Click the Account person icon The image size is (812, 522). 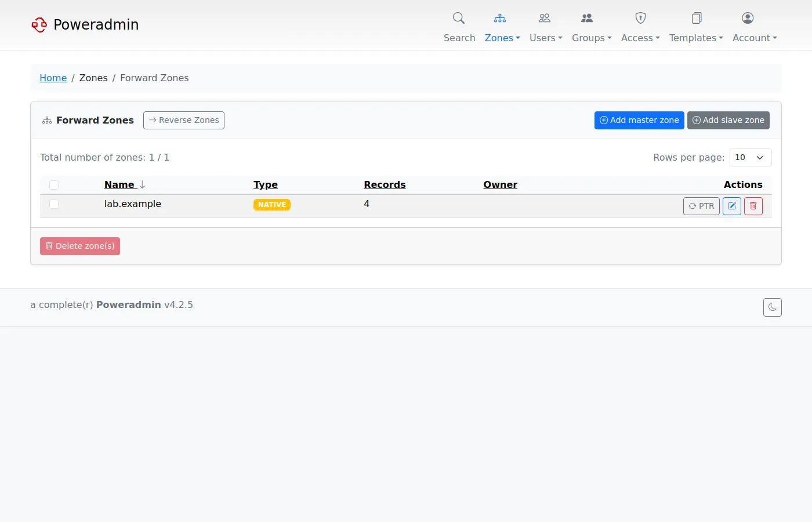pyautogui.click(x=748, y=18)
